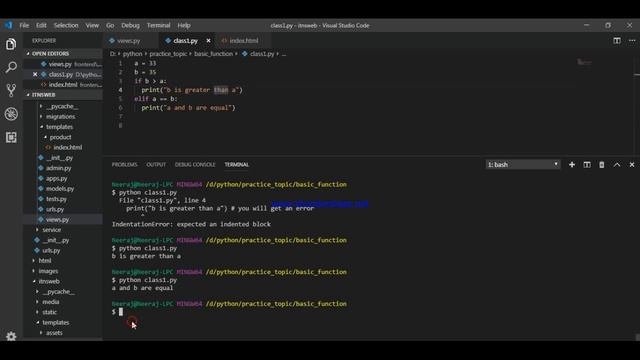Open the Debug menu
Viewport: 640px width, 360px height.
130,25
